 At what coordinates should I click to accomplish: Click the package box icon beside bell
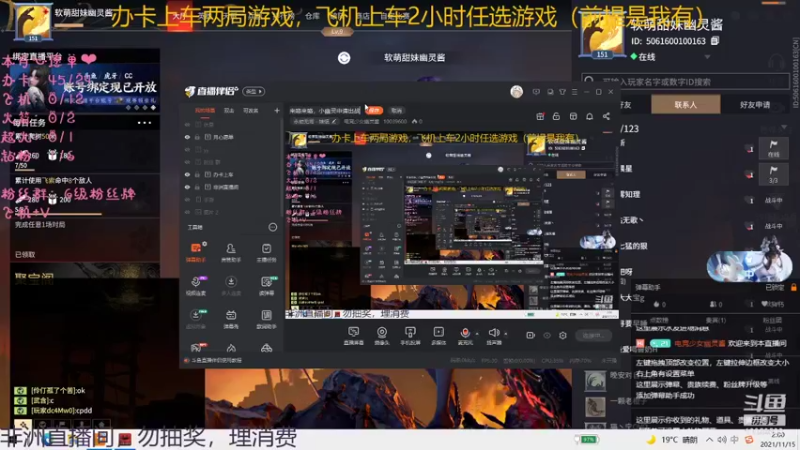click(x=573, y=116)
